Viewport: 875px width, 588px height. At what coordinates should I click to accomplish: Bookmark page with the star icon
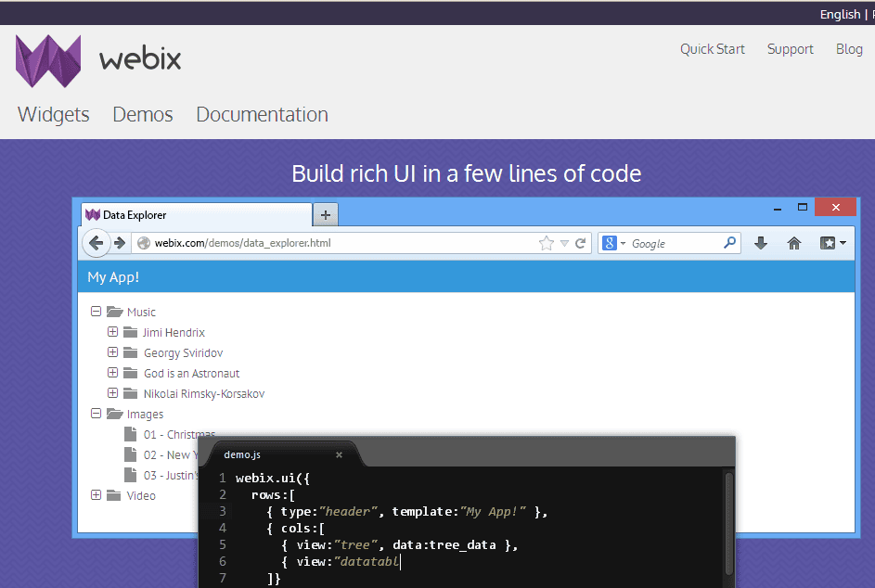[x=547, y=243]
